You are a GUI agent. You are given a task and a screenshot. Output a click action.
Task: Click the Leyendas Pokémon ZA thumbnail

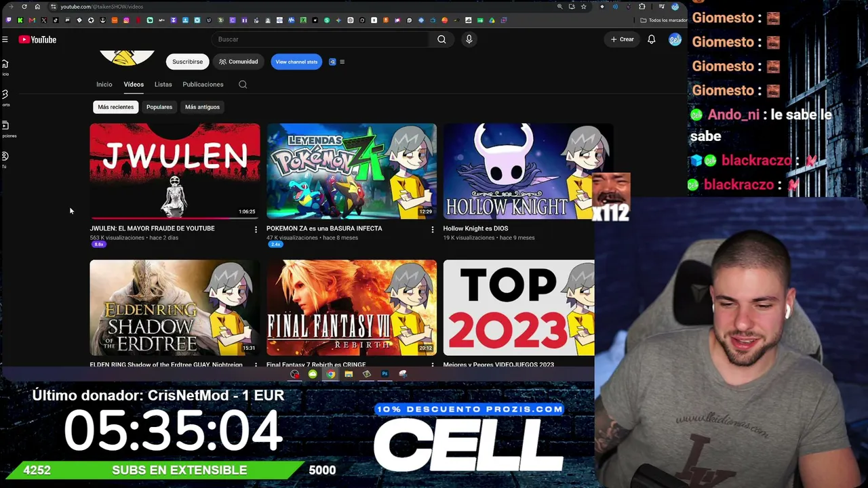[351, 171]
